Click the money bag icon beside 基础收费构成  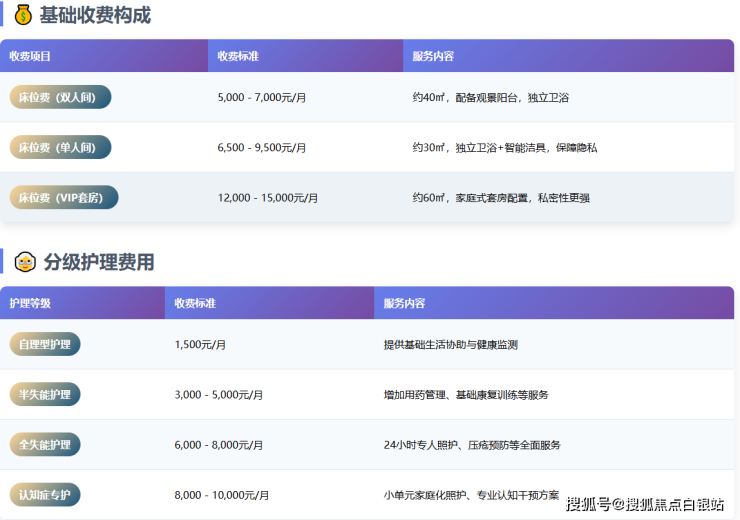tap(23, 15)
